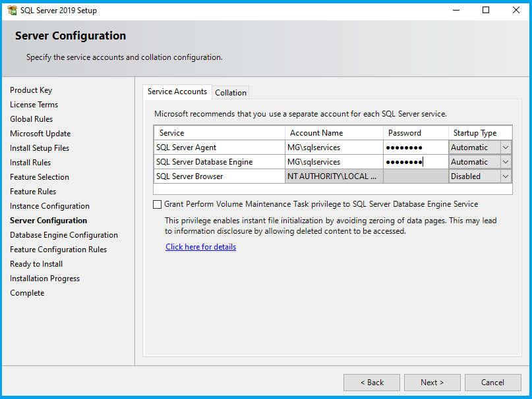Image resolution: width=532 pixels, height=399 pixels.
Task: Cancel the SQL Server setup
Action: click(x=492, y=383)
